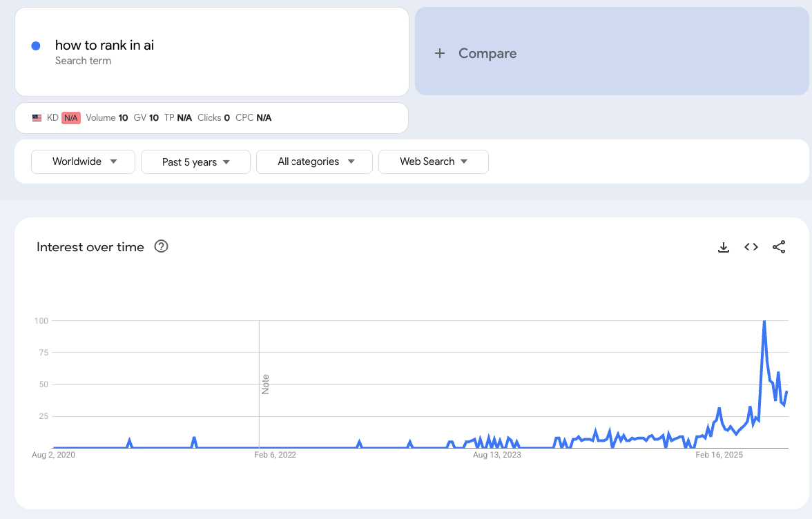Expand the Web Search type dropdown
The height and width of the screenshot is (519, 812).
[x=433, y=161]
